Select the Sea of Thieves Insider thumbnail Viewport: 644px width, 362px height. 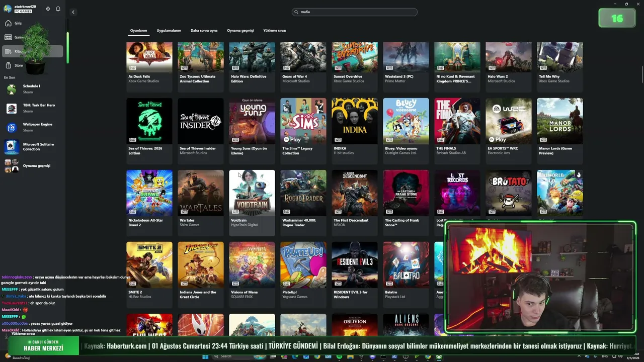201,121
